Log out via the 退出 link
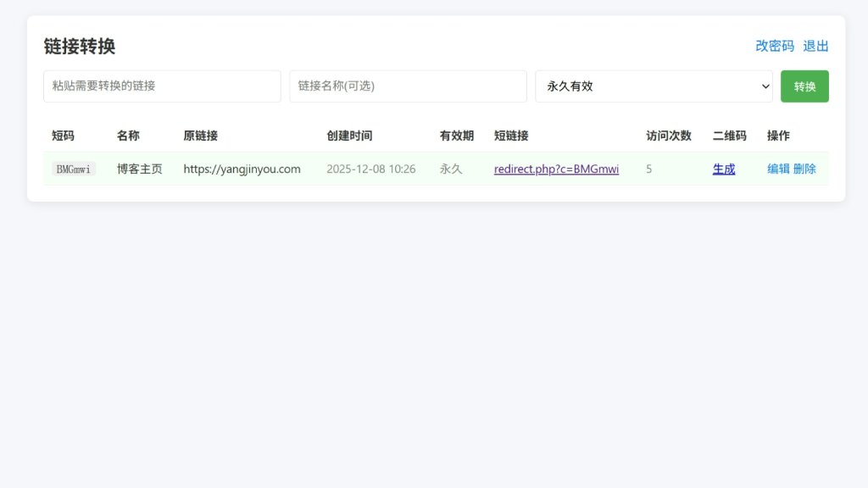The width and height of the screenshot is (868, 488). click(815, 46)
